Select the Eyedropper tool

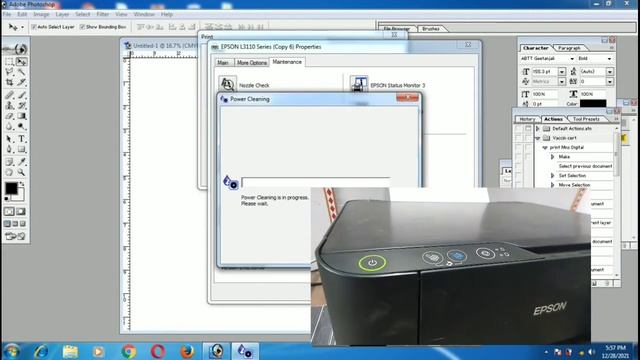[x=21, y=162]
